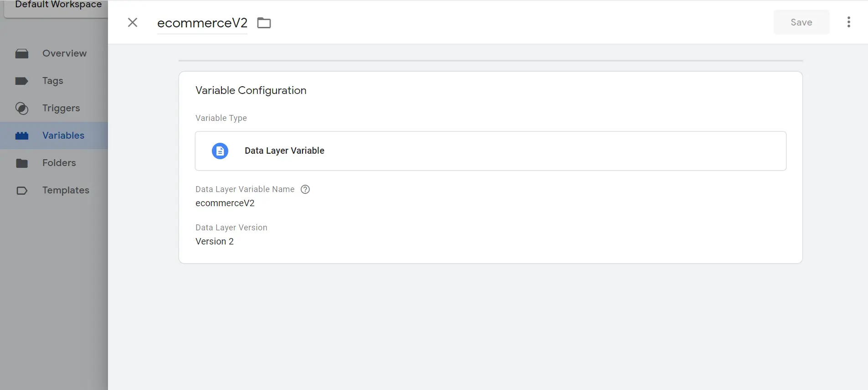Click the ecommerceV2 data layer name value
The image size is (868, 390).
(225, 203)
